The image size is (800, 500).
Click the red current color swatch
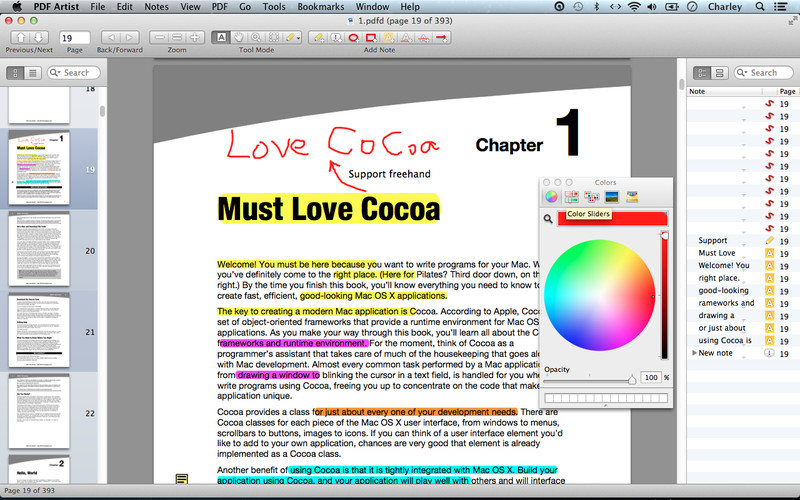pos(612,218)
